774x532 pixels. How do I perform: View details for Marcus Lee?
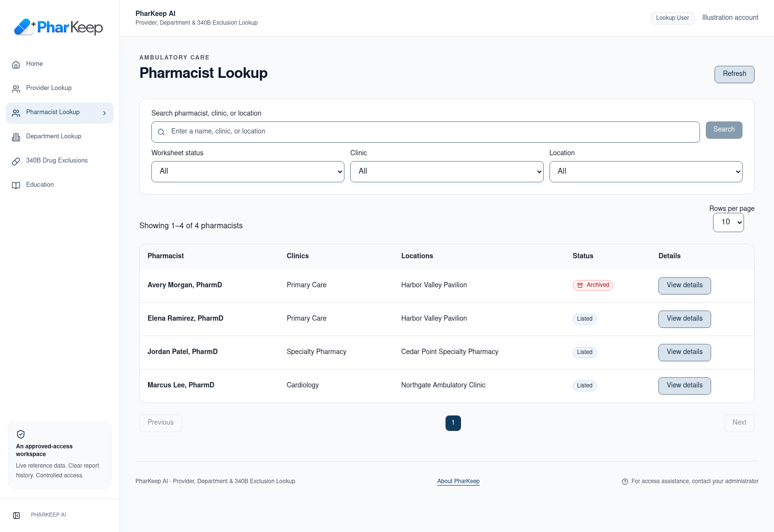[x=685, y=386]
